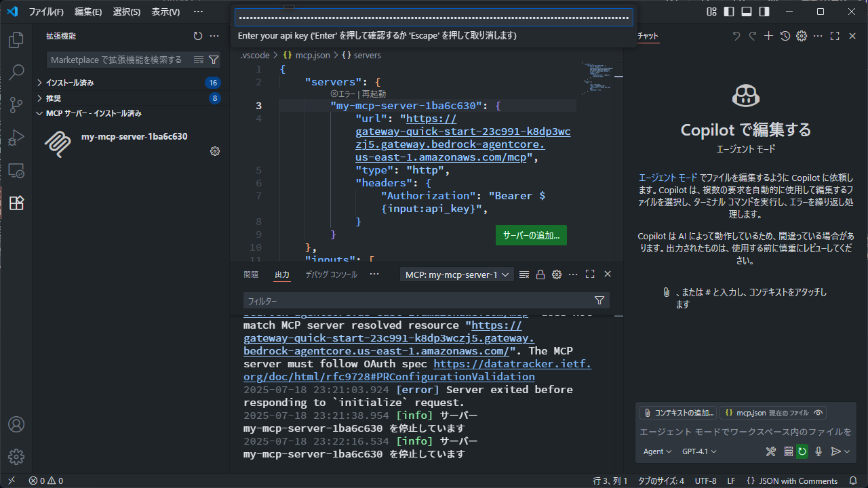Open the Explorer view in activity bar
868x488 pixels.
tap(16, 40)
